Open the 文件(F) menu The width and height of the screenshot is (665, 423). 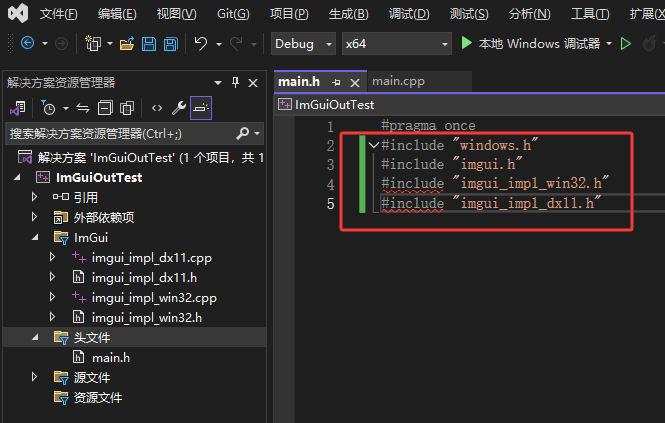point(59,14)
